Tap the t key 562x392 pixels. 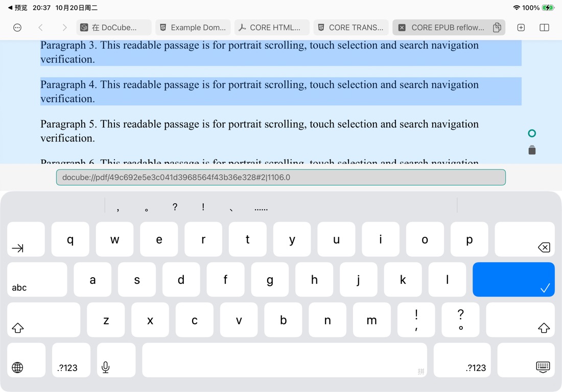(248, 239)
